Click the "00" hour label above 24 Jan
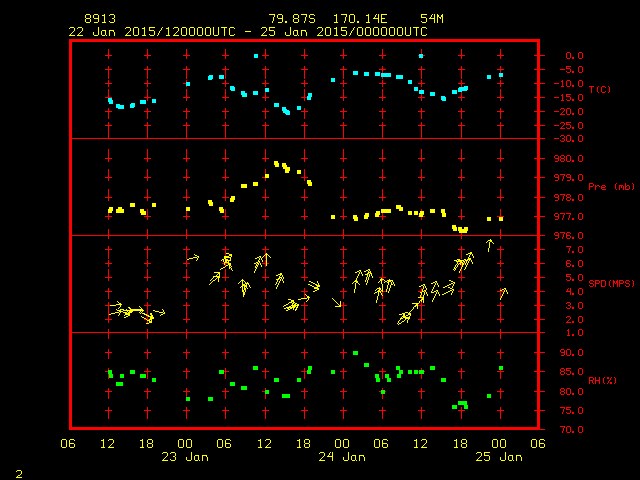Screen dimensions: 640x480 pos(342,443)
